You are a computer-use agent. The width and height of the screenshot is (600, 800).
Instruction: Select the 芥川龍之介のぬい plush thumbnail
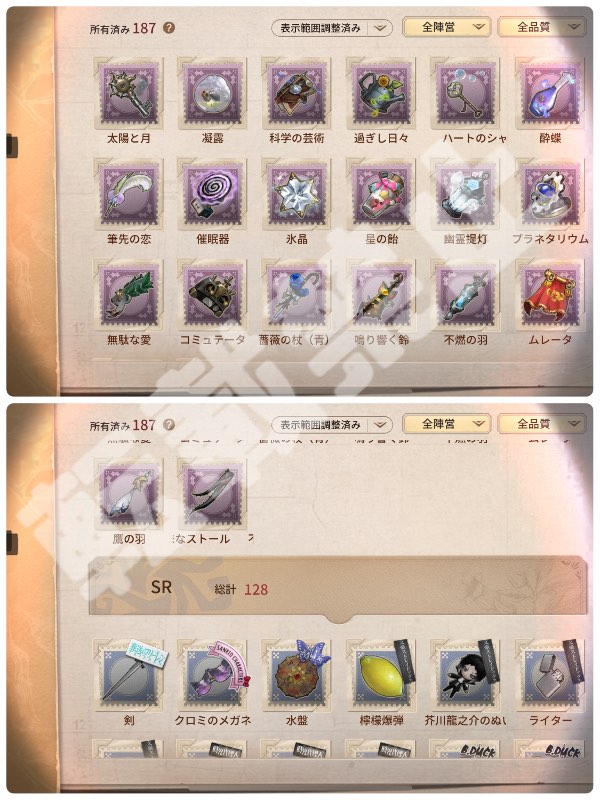pos(465,674)
